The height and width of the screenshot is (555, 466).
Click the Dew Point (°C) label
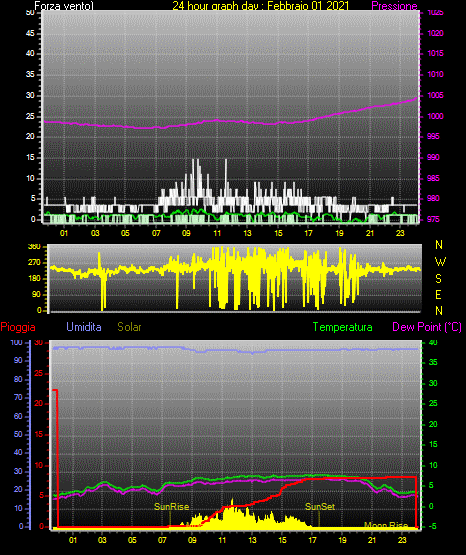point(427,327)
